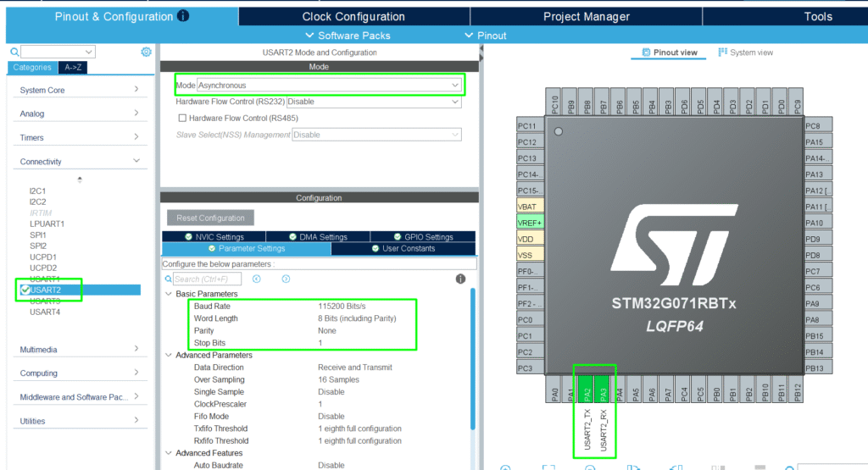This screenshot has width=868, height=470.
Task: Enable Hardware Flow Control (RS485) checkbox
Action: [x=182, y=118]
